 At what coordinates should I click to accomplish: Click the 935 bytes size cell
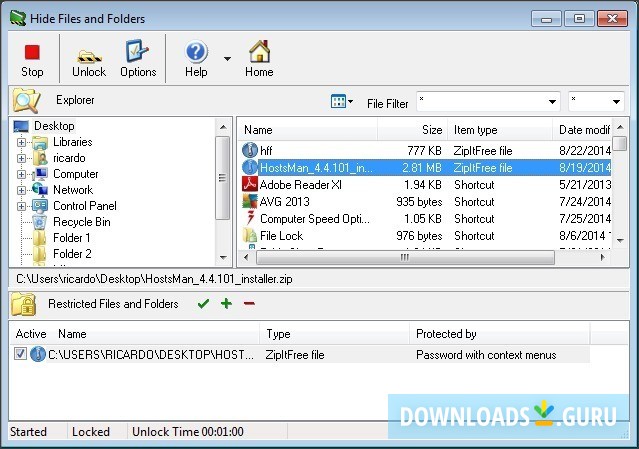click(x=419, y=202)
